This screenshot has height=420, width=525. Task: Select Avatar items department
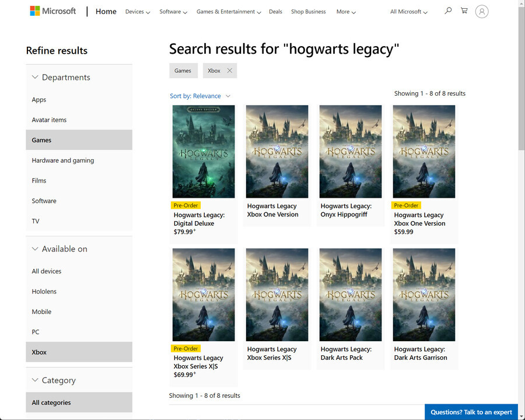click(x=79, y=120)
